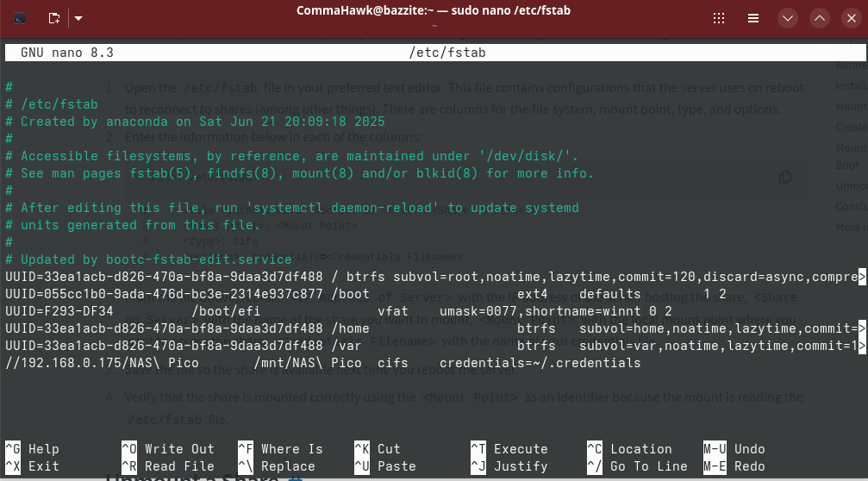Click the credentials=~/.credentials option
The image size is (868, 481).
click(x=540, y=363)
